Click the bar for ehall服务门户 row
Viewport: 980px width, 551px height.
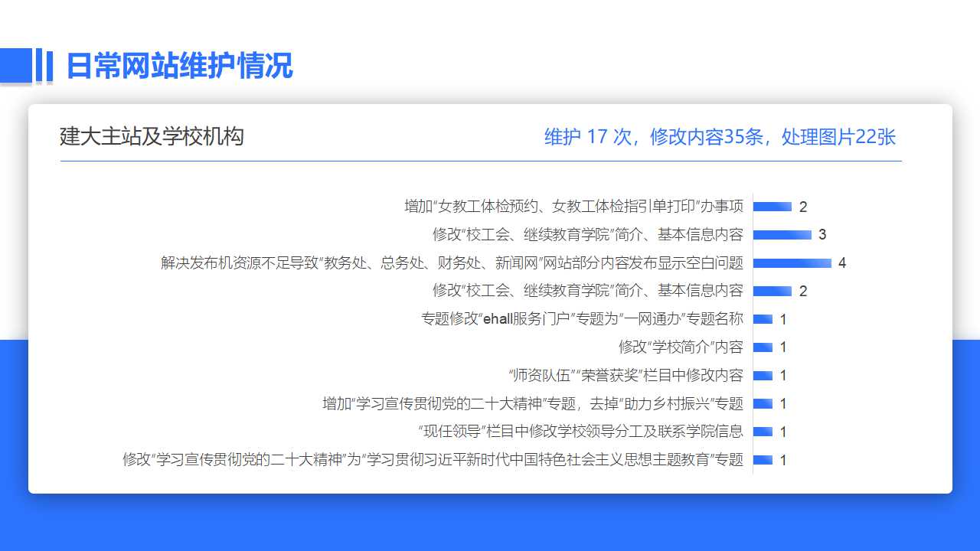click(x=763, y=319)
